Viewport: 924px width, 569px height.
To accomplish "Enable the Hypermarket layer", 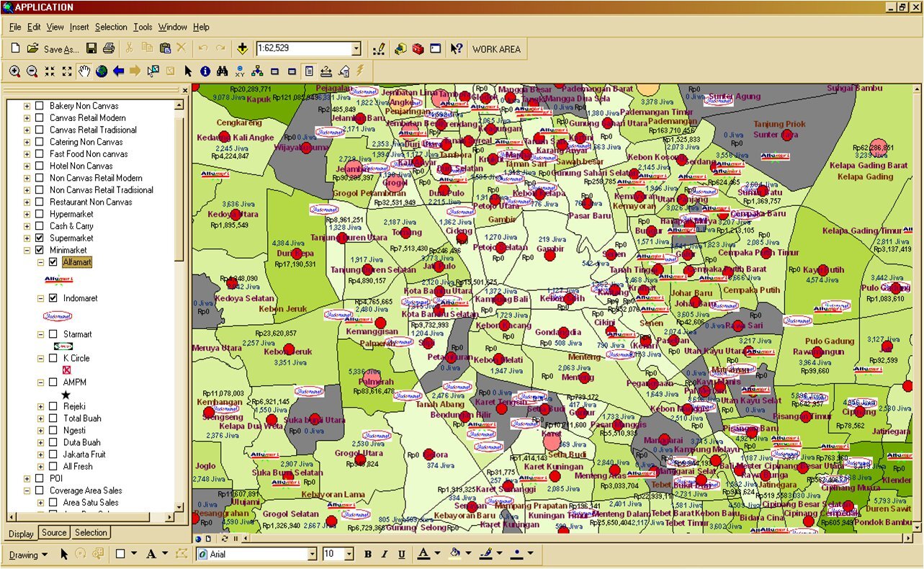I will point(40,214).
